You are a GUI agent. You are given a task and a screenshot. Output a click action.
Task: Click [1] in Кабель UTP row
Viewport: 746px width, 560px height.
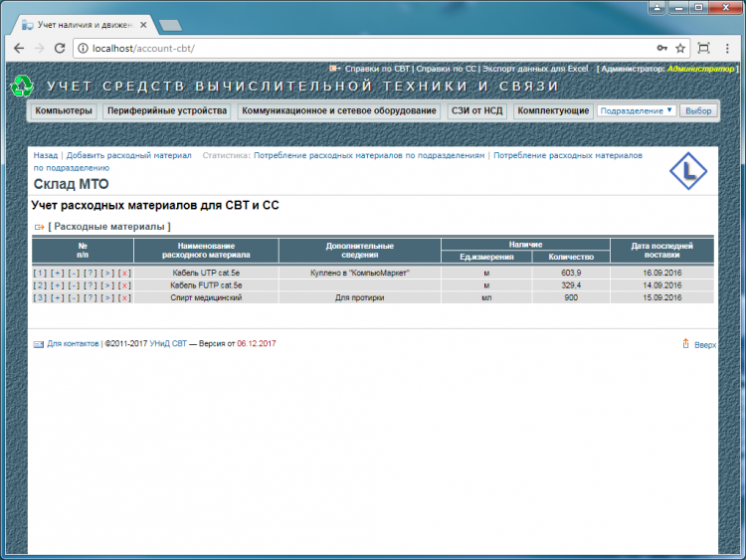40,274
